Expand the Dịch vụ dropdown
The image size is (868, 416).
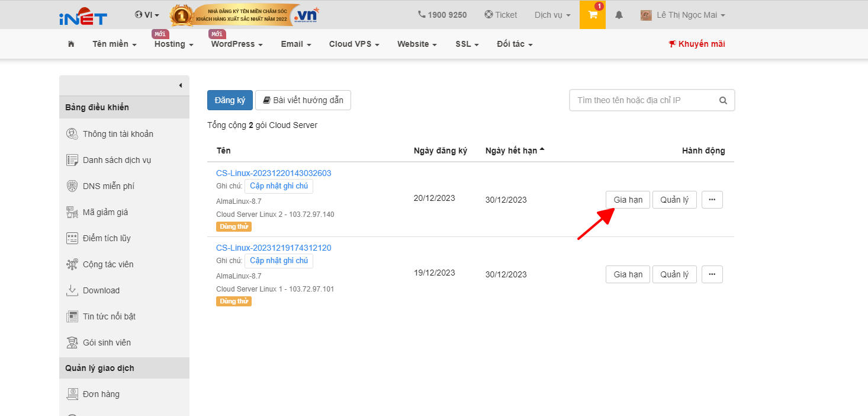pyautogui.click(x=551, y=15)
